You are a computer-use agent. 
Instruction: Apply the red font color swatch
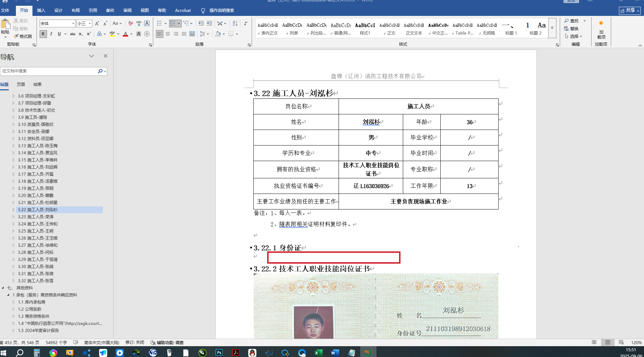click(x=125, y=34)
